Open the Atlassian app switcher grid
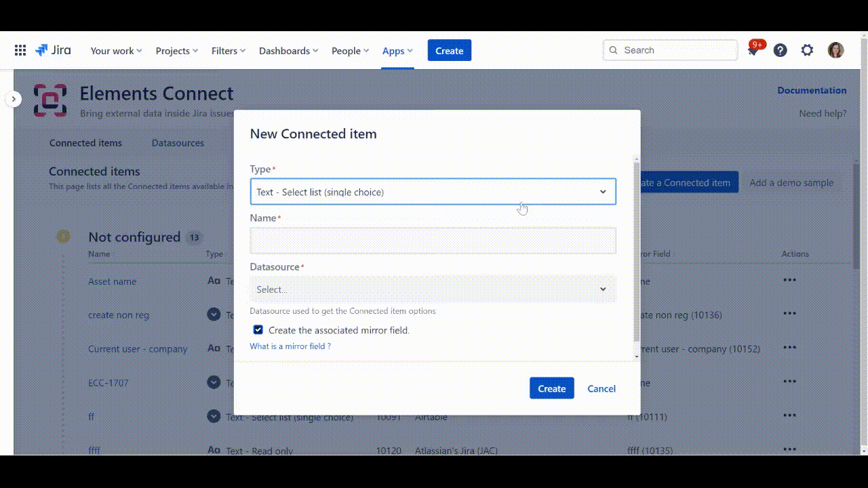The image size is (868, 488). coord(20,50)
